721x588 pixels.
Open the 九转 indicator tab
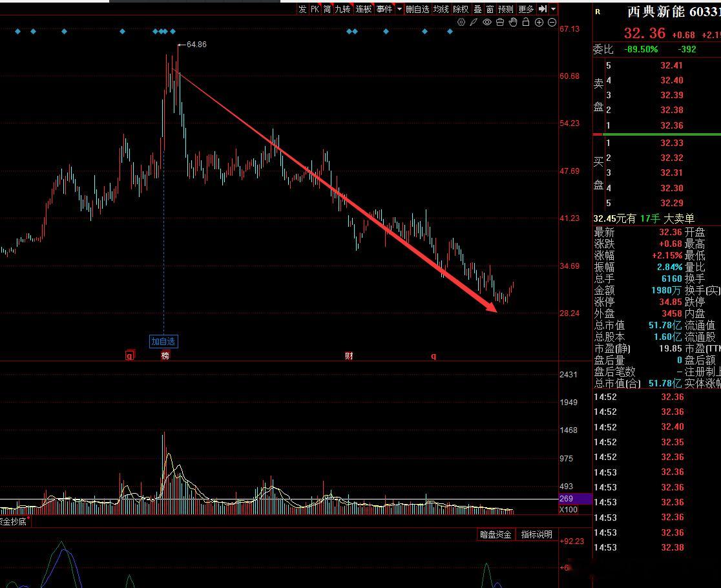[x=342, y=9]
